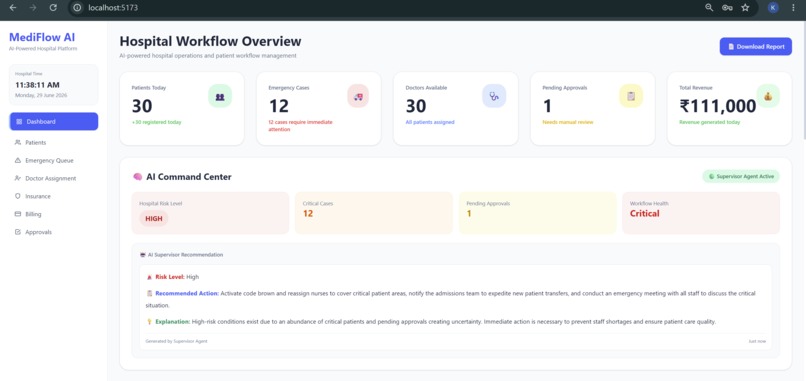Click the AI Supervisor Recommendation robot icon

click(142, 255)
